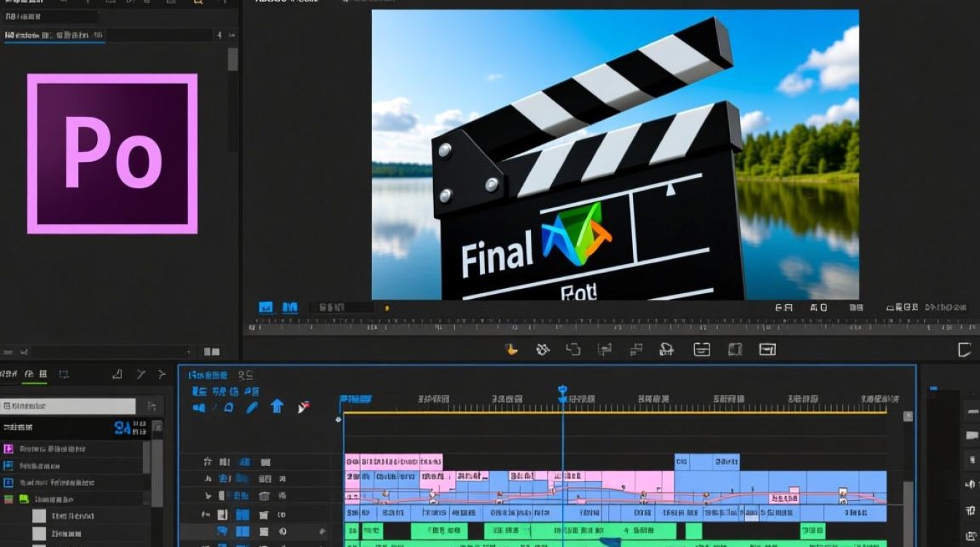Select the pink icon item in project list

point(9,449)
